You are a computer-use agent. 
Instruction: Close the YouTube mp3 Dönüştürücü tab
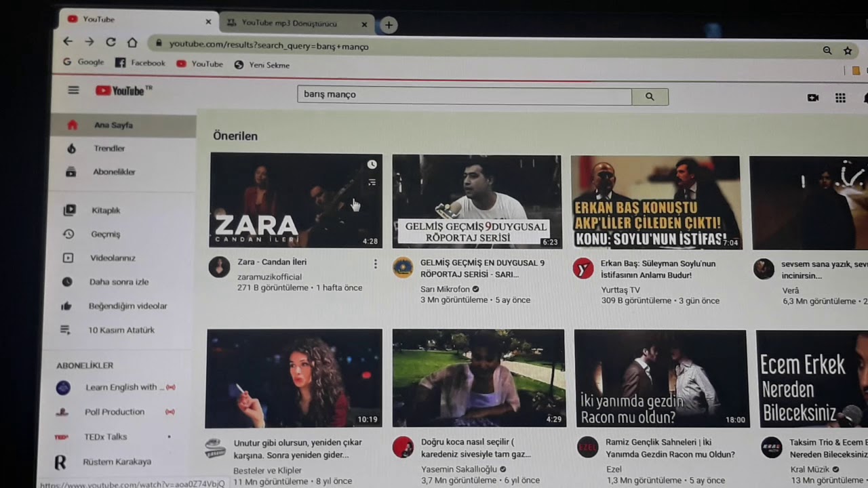(364, 24)
